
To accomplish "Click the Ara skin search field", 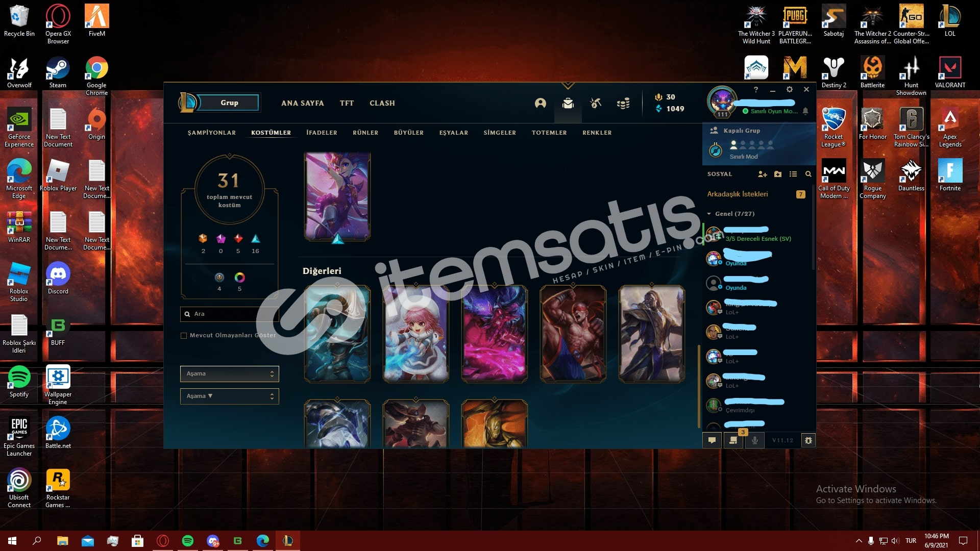I will (x=229, y=314).
